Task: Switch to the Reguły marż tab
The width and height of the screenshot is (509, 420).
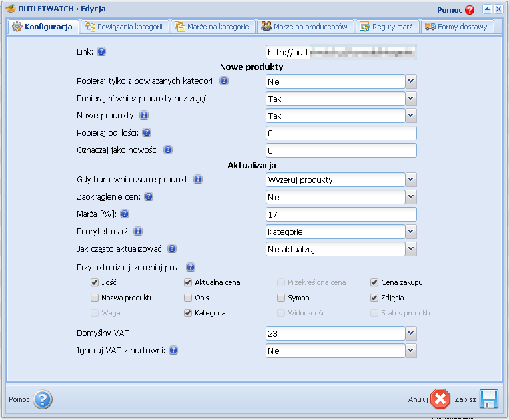Action: (388, 27)
